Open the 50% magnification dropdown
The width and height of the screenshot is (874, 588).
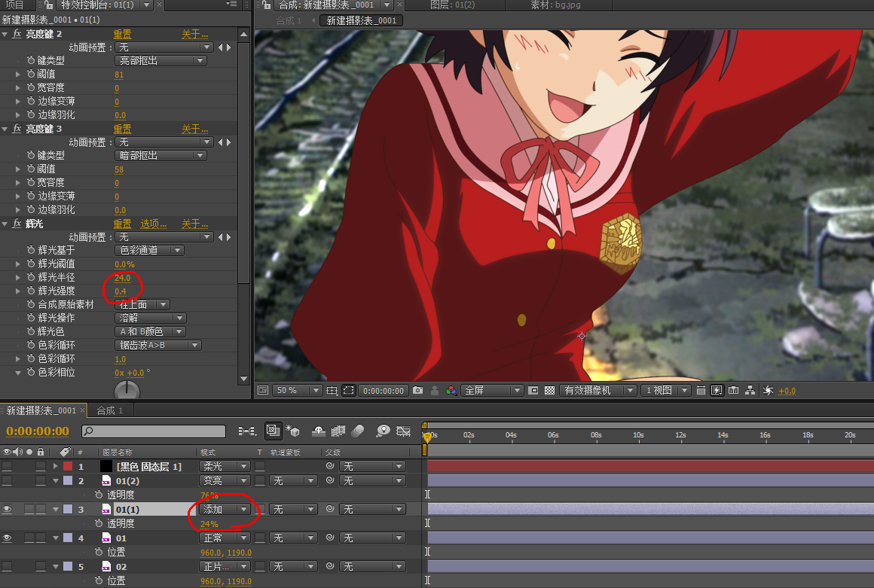[x=297, y=391]
